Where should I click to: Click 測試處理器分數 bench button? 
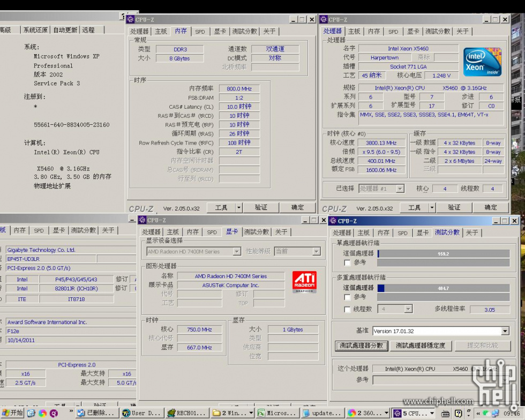tap(361, 346)
